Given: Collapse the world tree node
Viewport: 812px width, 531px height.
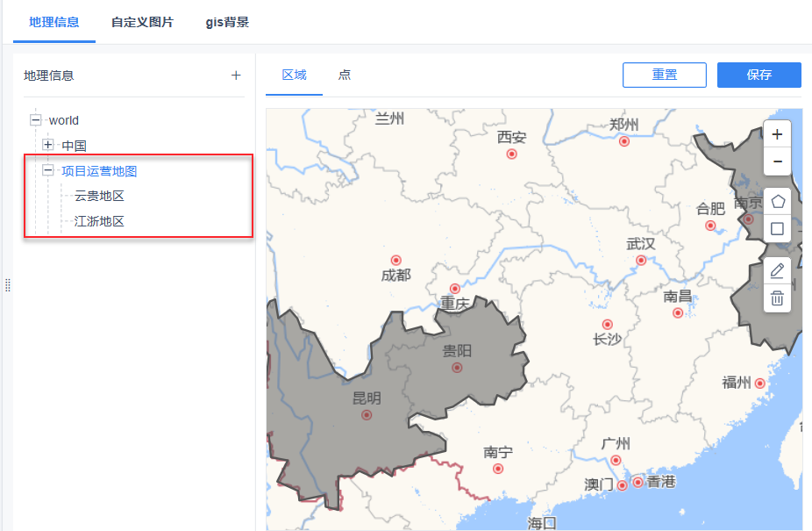Looking at the screenshot, I should point(35,120).
